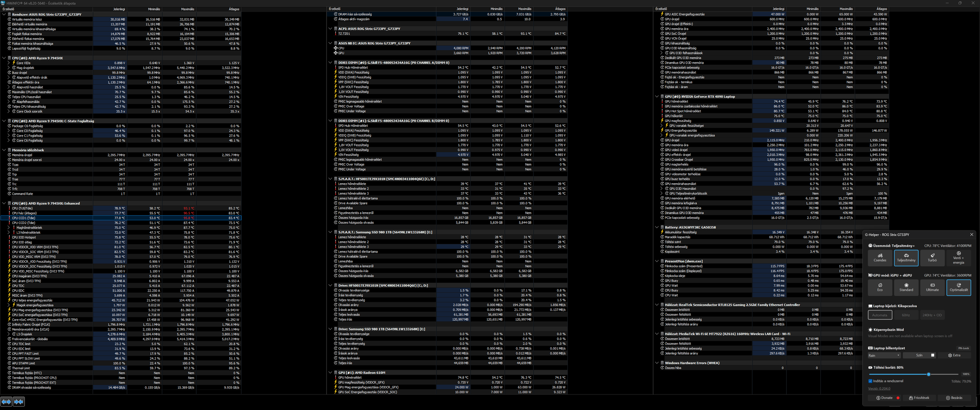Image resolution: width=980 pixels, height=410 pixels.
Task: Click the GPU card icon beside GPU mód
Action: (870, 275)
